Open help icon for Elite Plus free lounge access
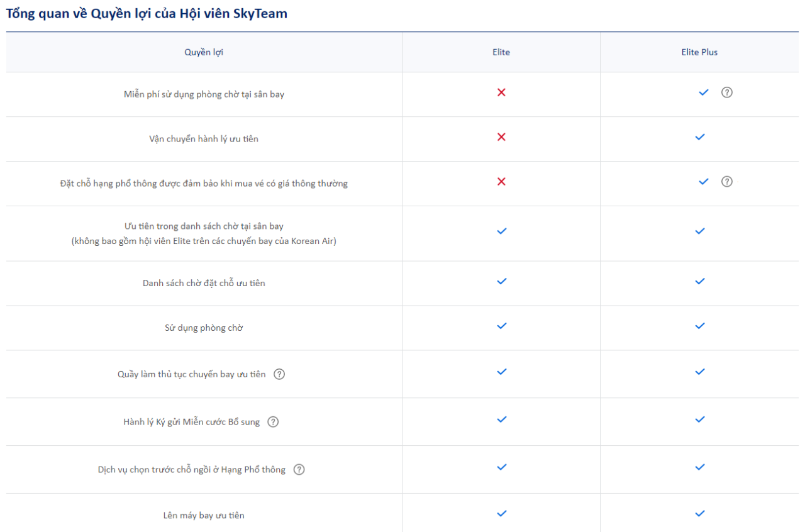This screenshot has width=805, height=532. click(726, 92)
